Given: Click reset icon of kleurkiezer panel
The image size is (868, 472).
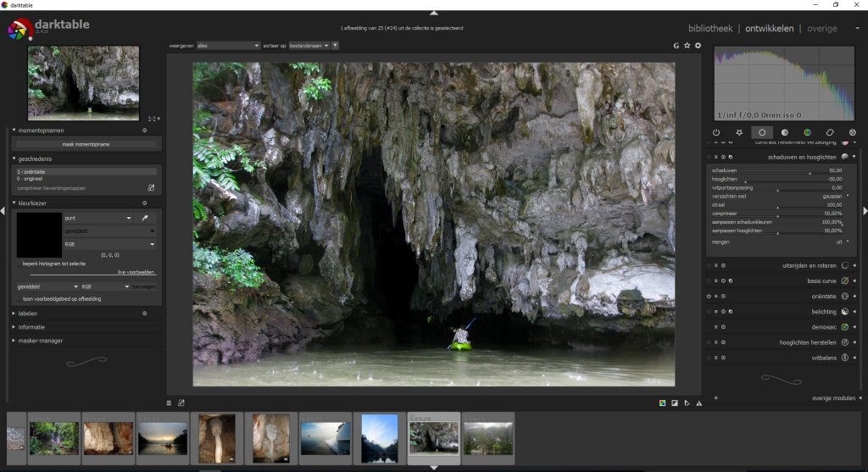Looking at the screenshot, I should [144, 203].
